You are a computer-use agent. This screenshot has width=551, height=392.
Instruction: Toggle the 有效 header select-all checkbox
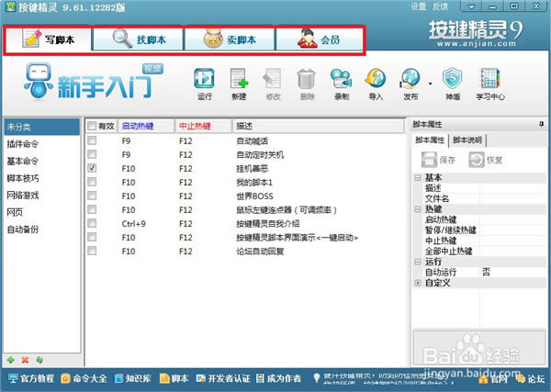(91, 126)
